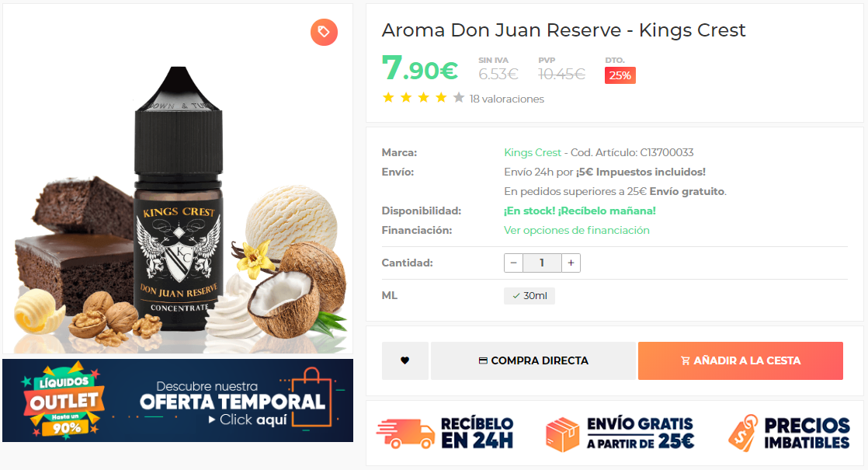This screenshot has height=470, width=868.
Task: Increase quantity with plus button
Action: click(x=571, y=263)
